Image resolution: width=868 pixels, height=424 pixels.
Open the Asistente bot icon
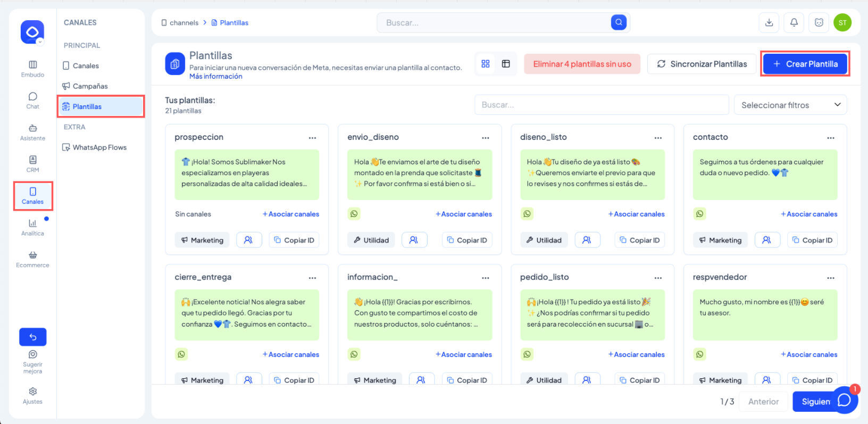[x=32, y=132]
